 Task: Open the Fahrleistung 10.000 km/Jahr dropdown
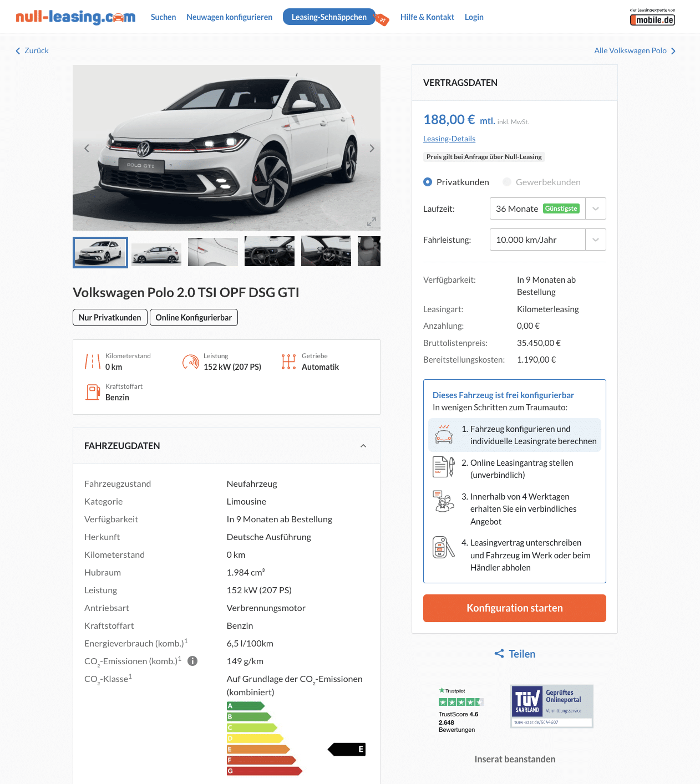[548, 240]
